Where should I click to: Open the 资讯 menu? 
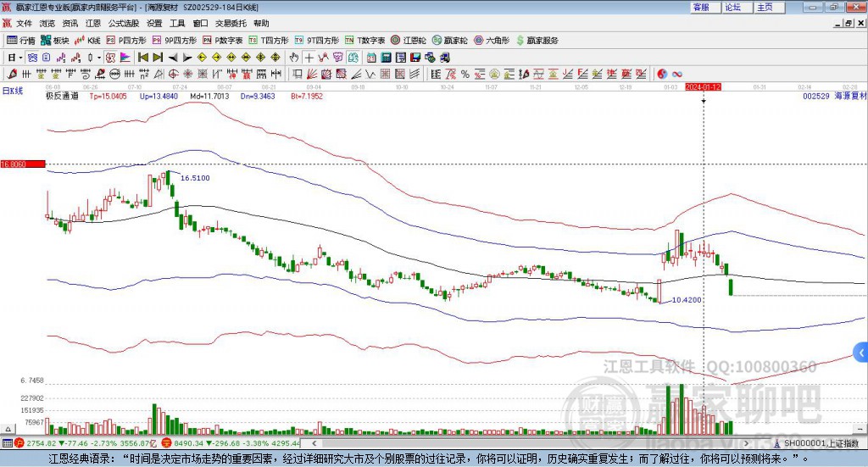pyautogui.click(x=70, y=23)
